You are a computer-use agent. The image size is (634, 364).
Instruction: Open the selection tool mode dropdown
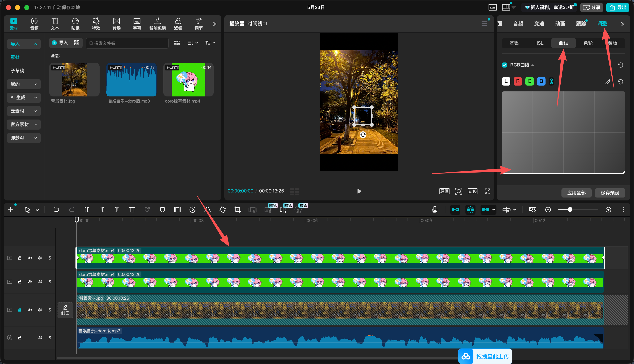coord(37,210)
